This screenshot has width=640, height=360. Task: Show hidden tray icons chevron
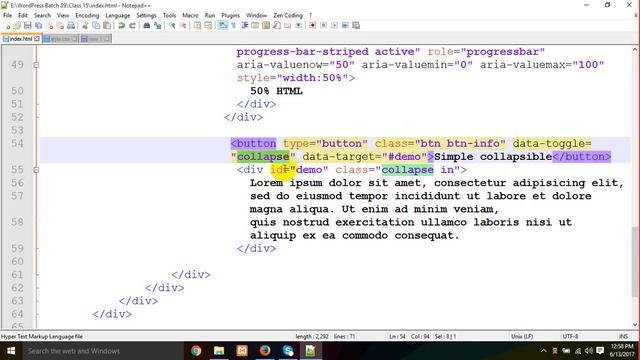pyautogui.click(x=543, y=351)
